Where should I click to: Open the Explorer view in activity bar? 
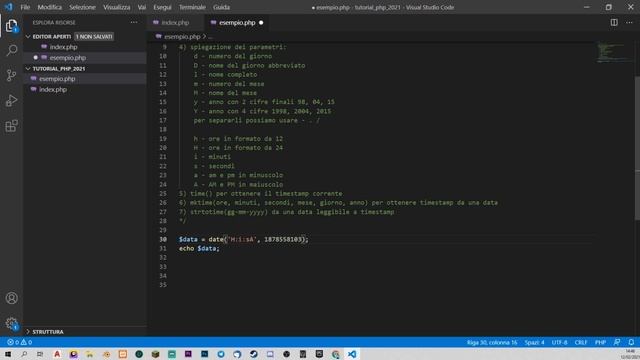[11, 26]
